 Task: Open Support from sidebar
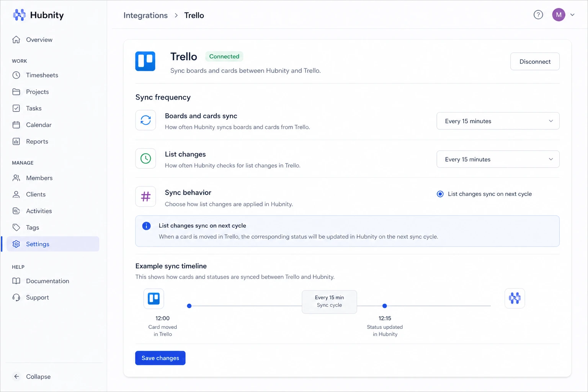(x=52, y=297)
